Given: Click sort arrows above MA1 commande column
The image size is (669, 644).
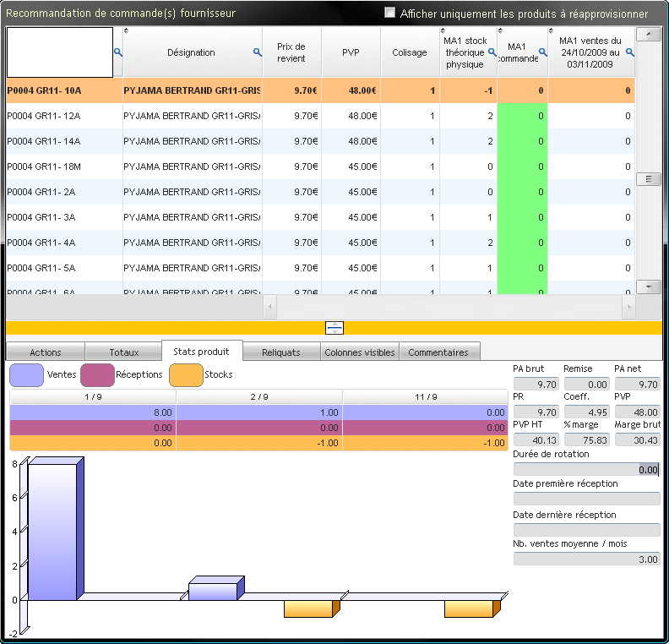Looking at the screenshot, I should coord(500,30).
